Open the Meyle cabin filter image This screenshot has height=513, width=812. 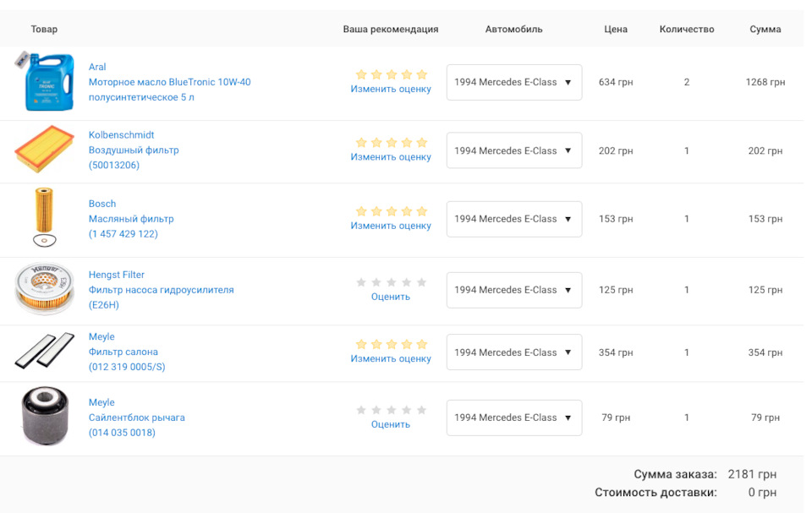coord(45,351)
